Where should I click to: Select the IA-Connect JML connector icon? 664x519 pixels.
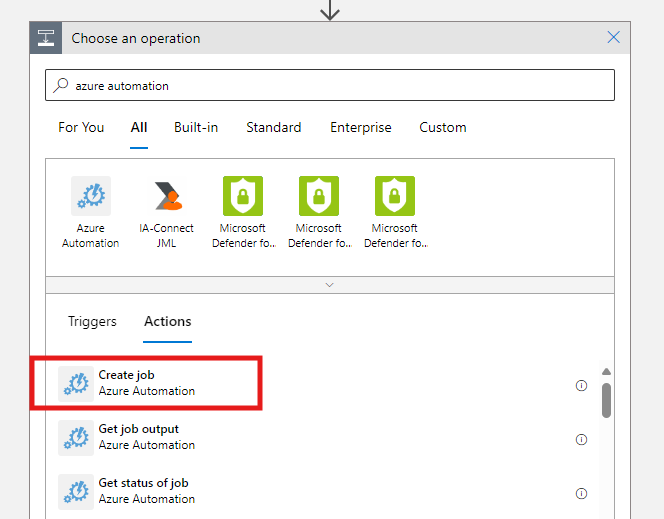166,197
